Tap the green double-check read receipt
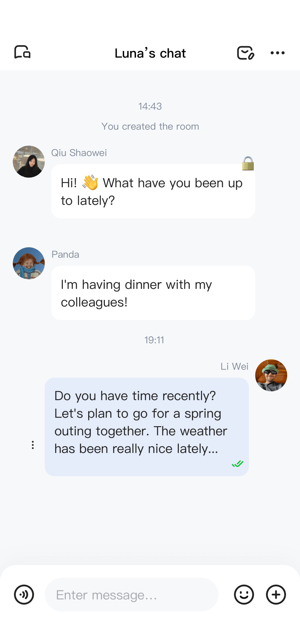300x644 pixels. click(237, 464)
